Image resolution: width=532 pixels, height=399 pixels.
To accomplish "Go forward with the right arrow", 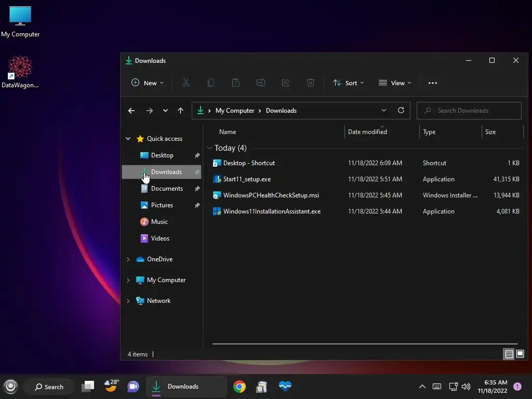I will 149,111.
